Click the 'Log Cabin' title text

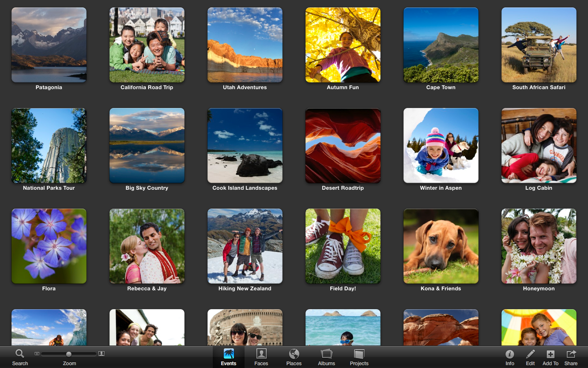[539, 188]
